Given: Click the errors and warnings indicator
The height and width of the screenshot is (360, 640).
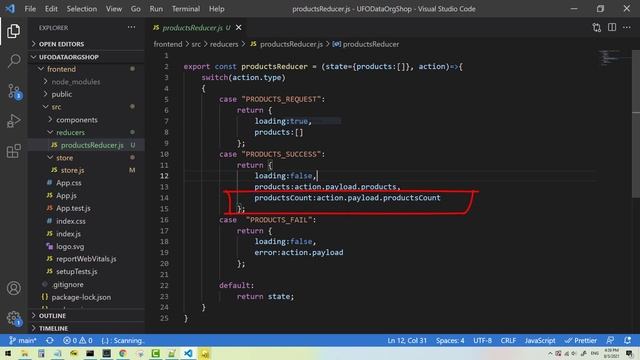Looking at the screenshot, I should (78, 340).
